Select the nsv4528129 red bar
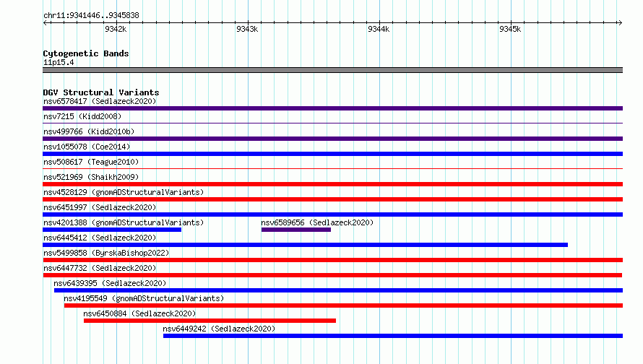 pyautogui.click(x=332, y=199)
